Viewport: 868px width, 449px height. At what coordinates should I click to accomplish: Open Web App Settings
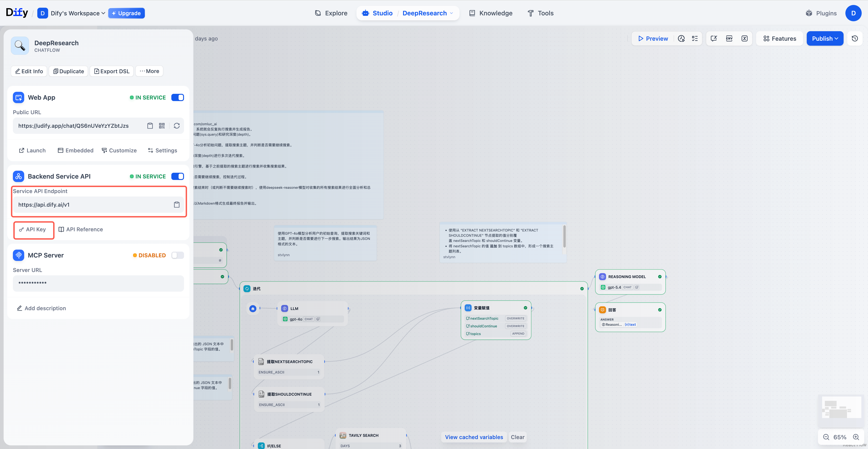click(x=163, y=150)
